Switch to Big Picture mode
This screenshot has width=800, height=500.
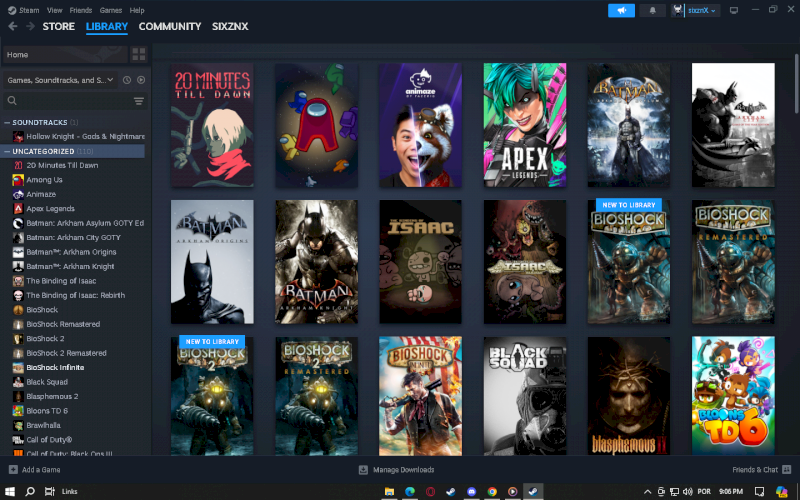tap(734, 10)
